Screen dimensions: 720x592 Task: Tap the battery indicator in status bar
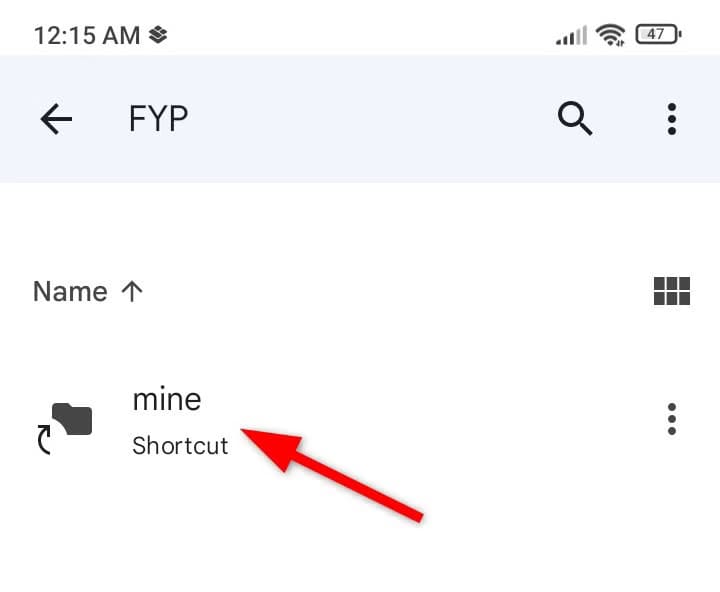[x=658, y=35]
